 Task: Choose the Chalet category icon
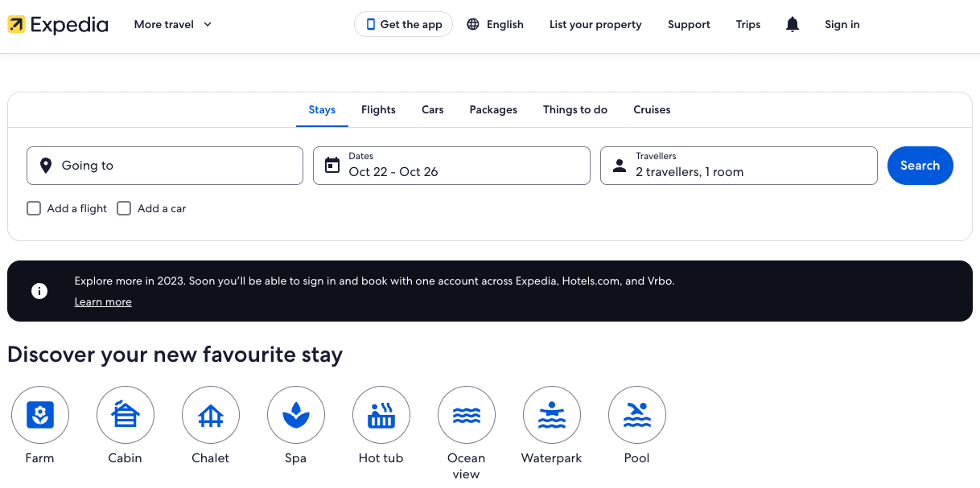click(211, 415)
